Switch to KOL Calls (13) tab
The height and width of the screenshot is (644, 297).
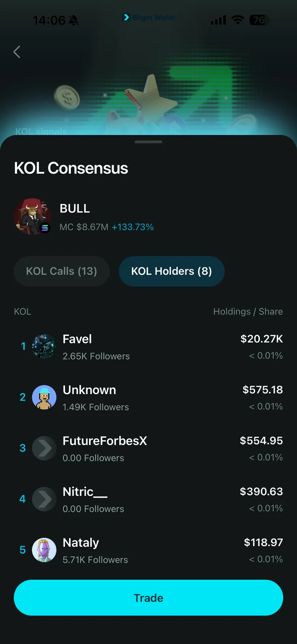coord(62,271)
